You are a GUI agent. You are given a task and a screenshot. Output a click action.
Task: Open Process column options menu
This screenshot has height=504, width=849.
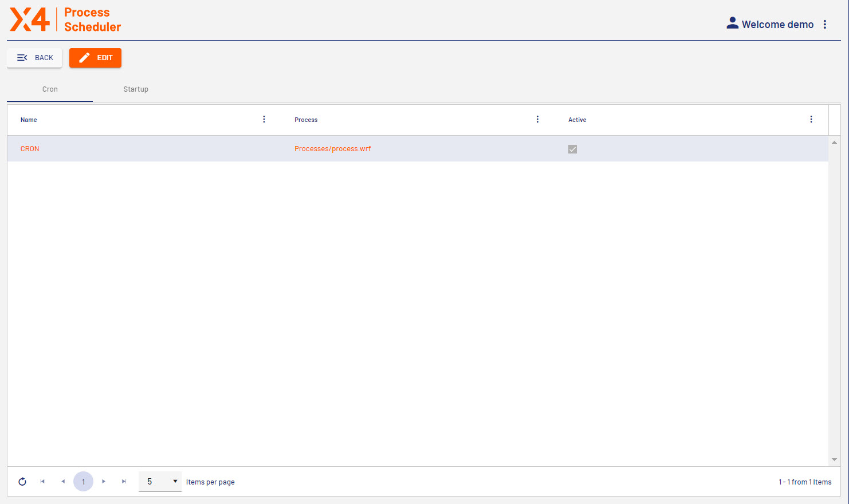click(537, 119)
